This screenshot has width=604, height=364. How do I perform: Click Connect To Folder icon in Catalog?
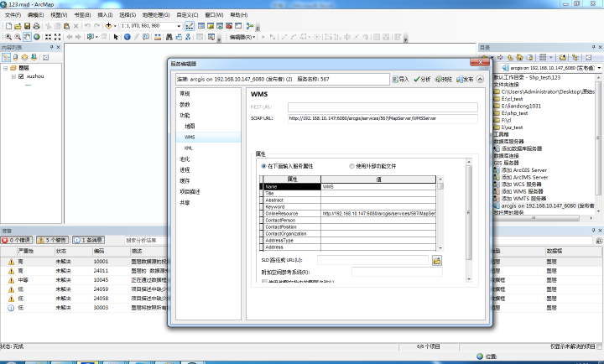(x=563, y=57)
